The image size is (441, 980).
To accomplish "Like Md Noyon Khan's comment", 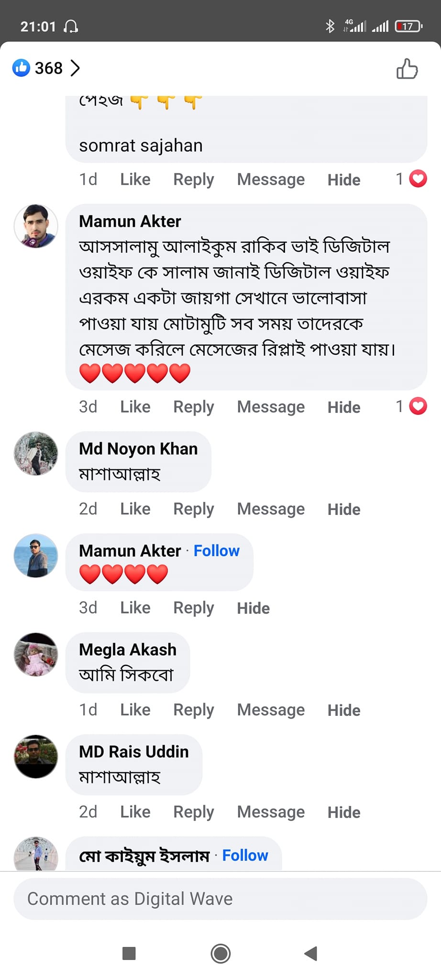I will click(x=135, y=509).
